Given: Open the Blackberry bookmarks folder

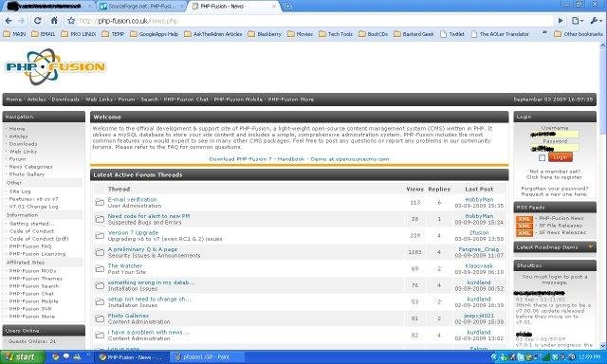Looking at the screenshot, I should (265, 34).
